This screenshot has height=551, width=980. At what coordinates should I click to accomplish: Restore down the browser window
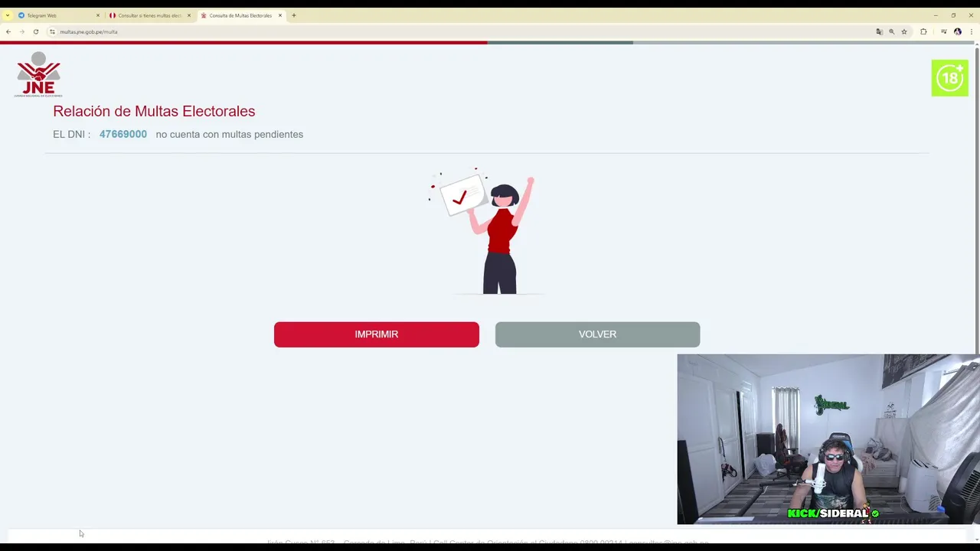[953, 15]
